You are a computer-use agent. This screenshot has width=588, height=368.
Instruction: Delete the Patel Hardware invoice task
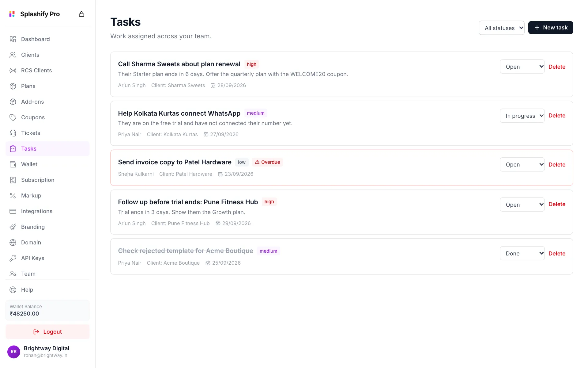557,165
